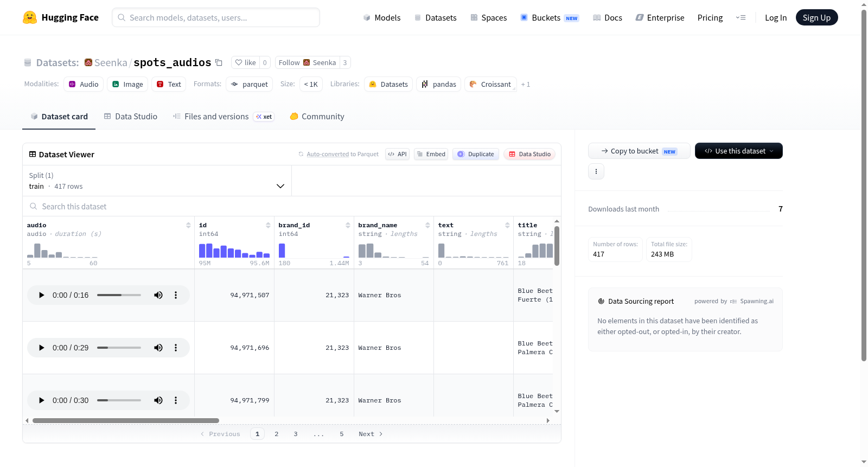Play the 0:29 audio clip
The height and width of the screenshot is (467, 868).
(x=41, y=348)
